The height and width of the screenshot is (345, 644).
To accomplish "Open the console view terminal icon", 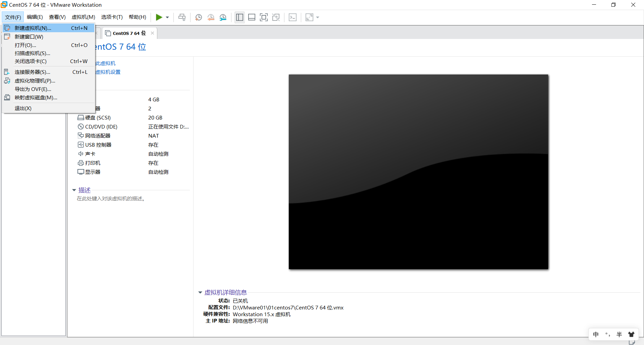I will coord(292,17).
